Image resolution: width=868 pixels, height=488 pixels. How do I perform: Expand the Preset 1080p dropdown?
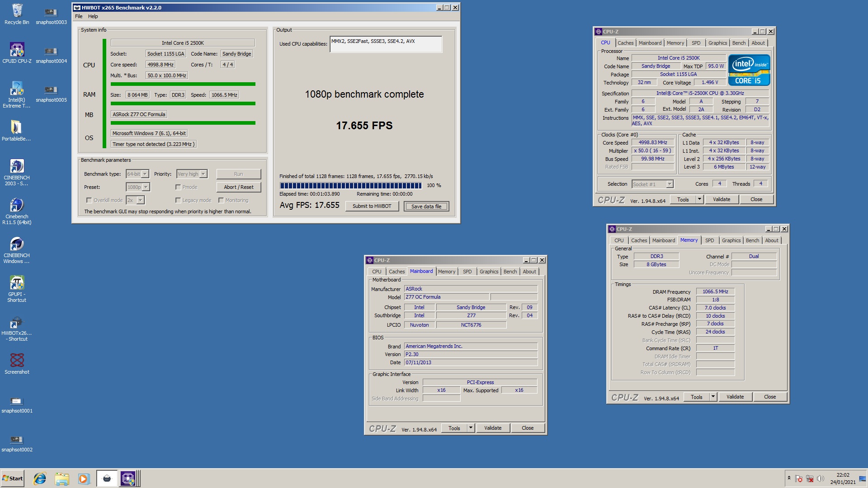(146, 187)
